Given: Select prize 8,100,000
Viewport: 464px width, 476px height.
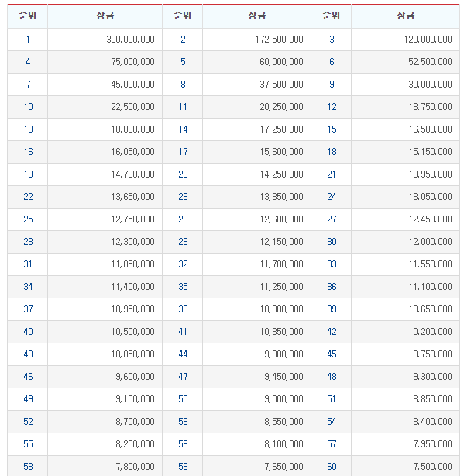Looking at the screenshot, I should point(284,443).
